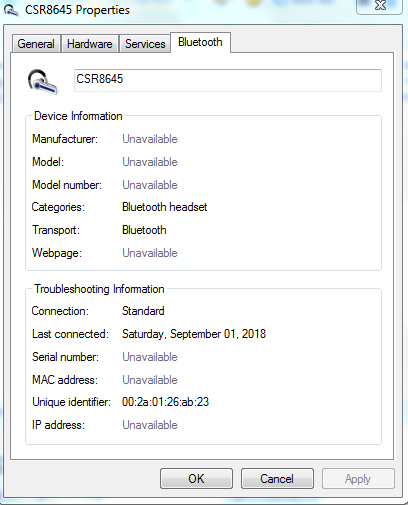Click the OK button
This screenshot has width=408, height=505.
(x=196, y=479)
